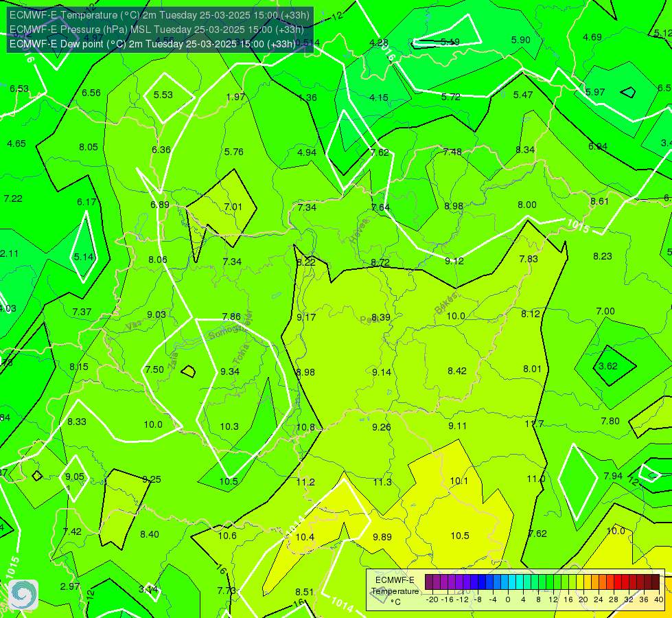This screenshot has height=618, width=672.
Task: Click the dew point value 4.15
Action: tap(379, 98)
